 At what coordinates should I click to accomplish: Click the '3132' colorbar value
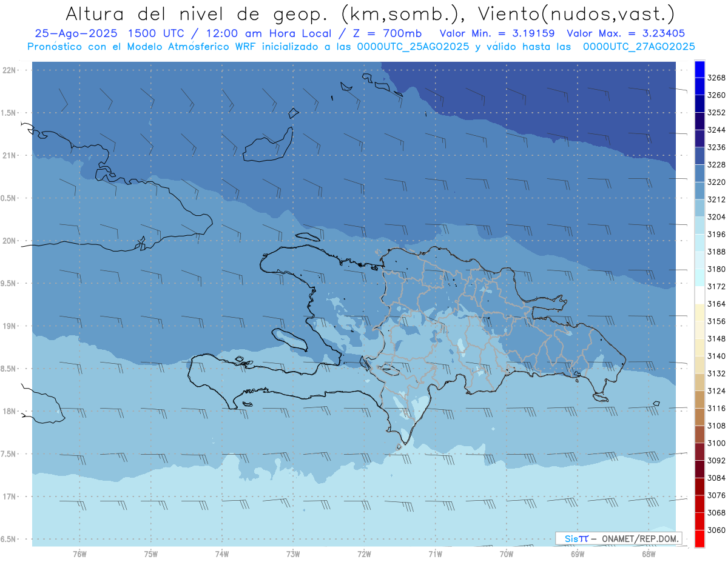717,373
